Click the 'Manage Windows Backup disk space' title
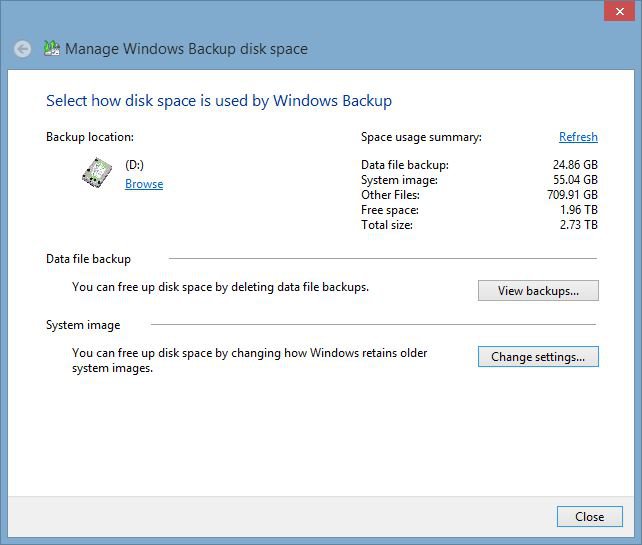This screenshot has width=642, height=545. 186,49
